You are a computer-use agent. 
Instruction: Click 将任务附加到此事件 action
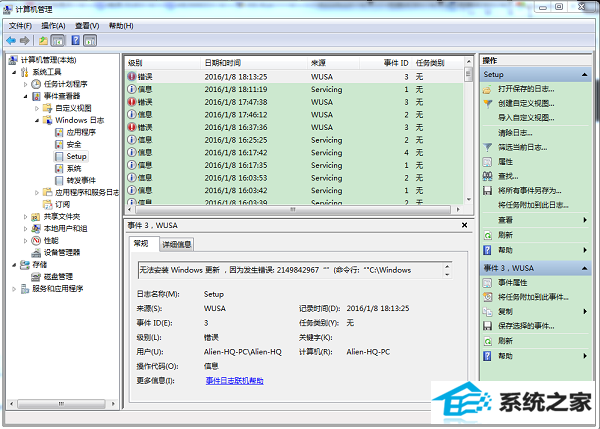(x=535, y=297)
